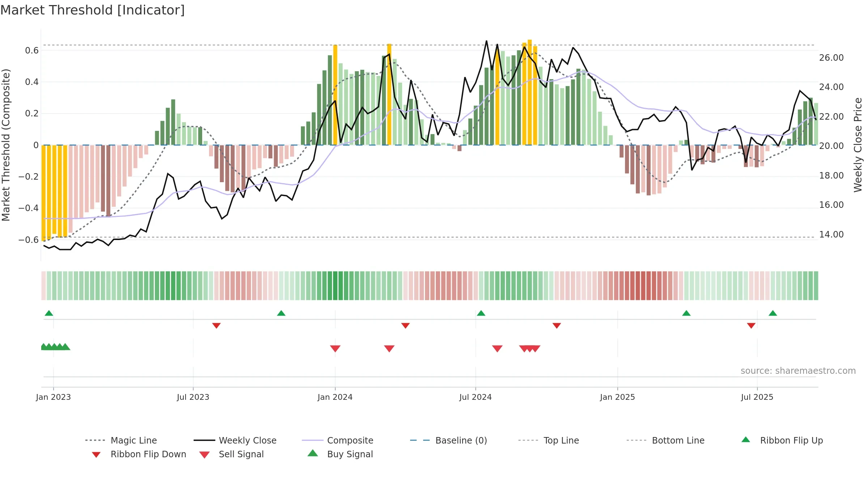The width and height of the screenshot is (868, 488).
Task: Click the 20.00 price axis label
Action: [x=831, y=146]
